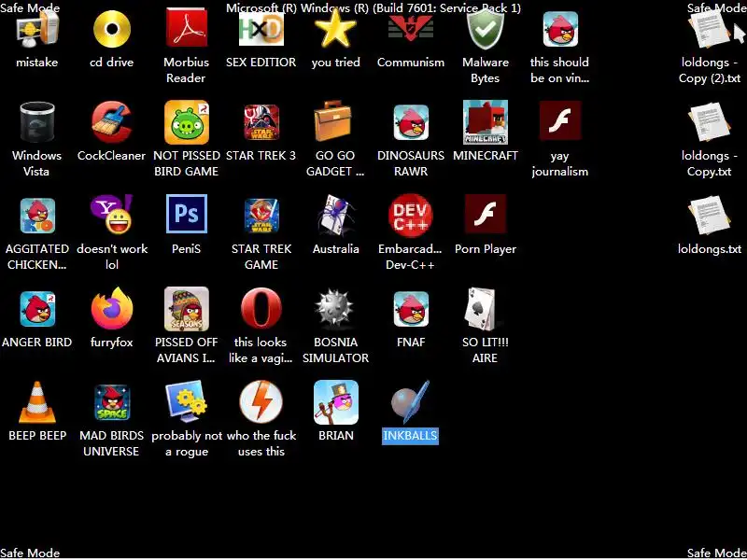Open the 'FNAF' bird icon
Image resolution: width=747 pixels, height=560 pixels.
[411, 309]
